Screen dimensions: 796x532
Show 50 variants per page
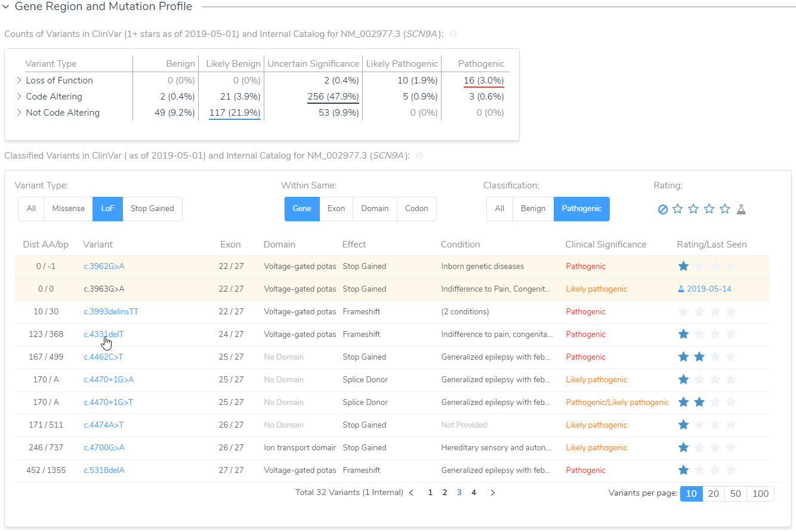[735, 494]
